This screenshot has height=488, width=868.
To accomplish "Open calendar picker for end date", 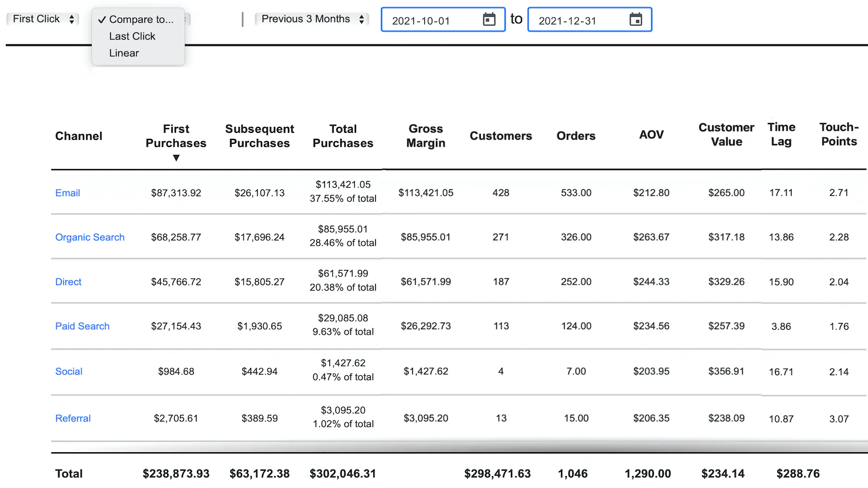I will 635,20.
